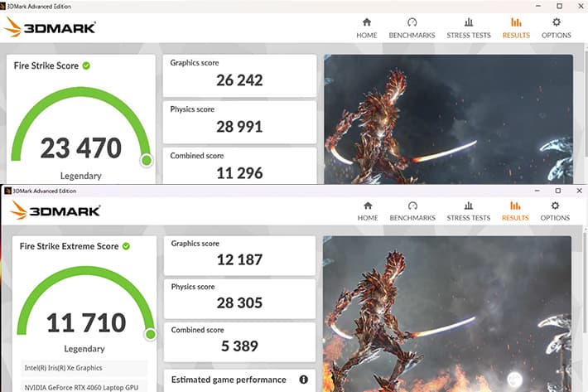Minimize the lower 3DMark window
This screenshot has height=392, width=588.
coord(537,191)
